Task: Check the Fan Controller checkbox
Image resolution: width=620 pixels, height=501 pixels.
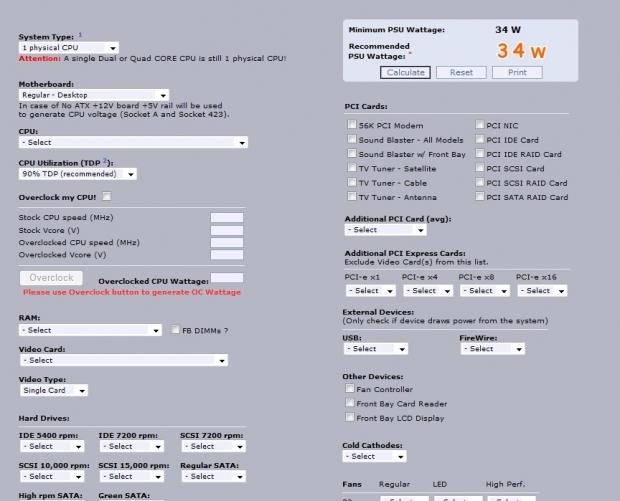Action: [350, 388]
